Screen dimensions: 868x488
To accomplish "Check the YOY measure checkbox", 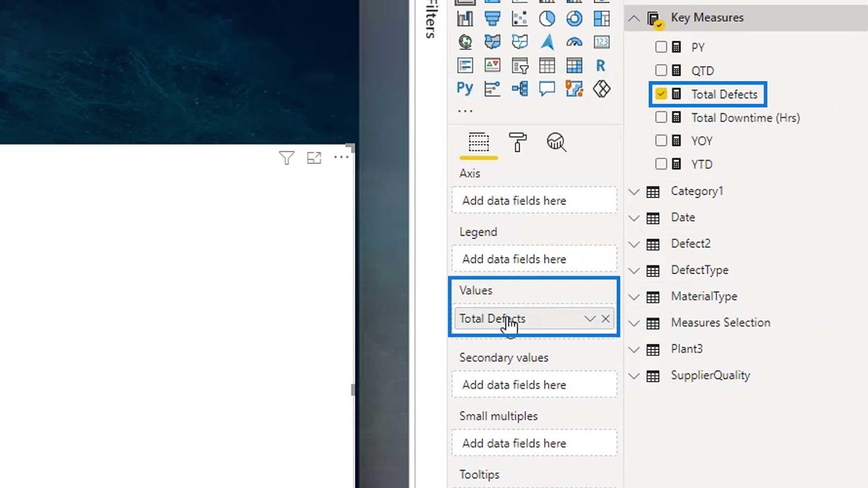I will (661, 140).
